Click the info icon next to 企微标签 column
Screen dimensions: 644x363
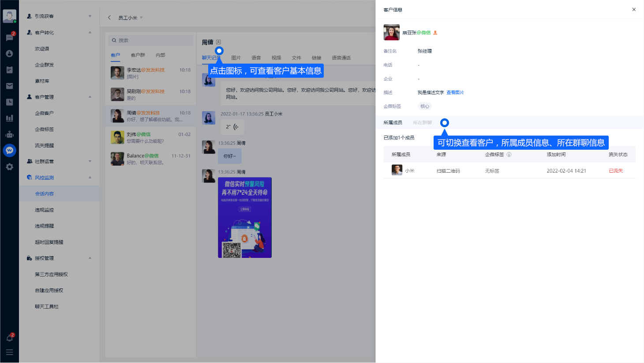pos(509,155)
